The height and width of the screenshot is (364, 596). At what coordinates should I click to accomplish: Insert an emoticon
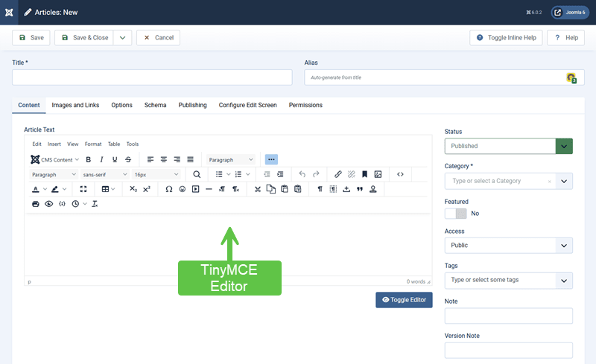(x=183, y=189)
